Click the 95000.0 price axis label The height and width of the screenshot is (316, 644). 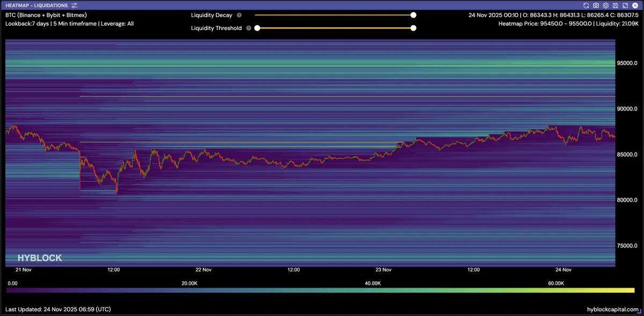(626, 63)
